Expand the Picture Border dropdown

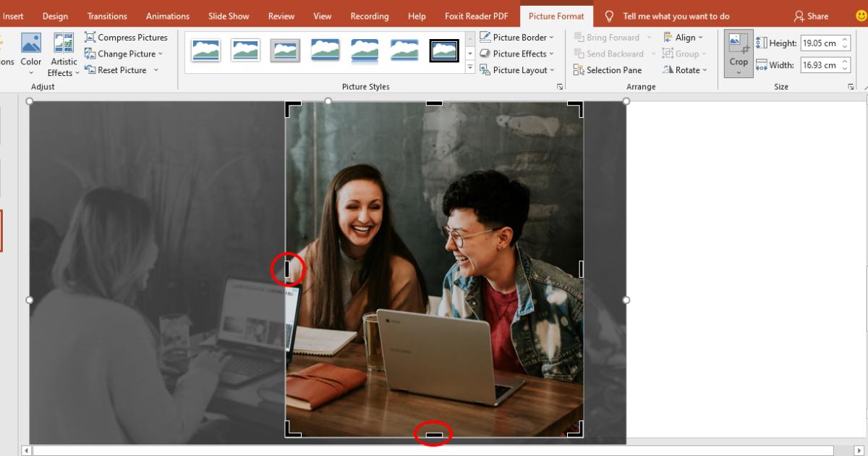[x=517, y=38]
